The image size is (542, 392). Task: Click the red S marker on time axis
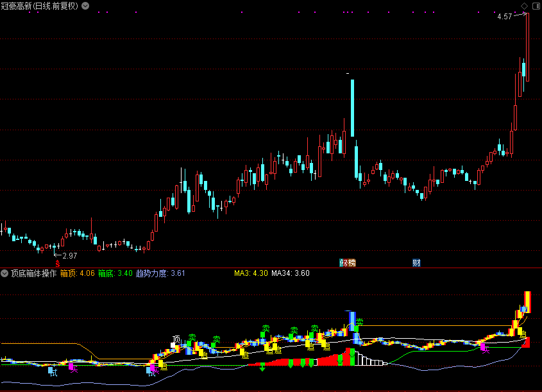tap(57, 264)
